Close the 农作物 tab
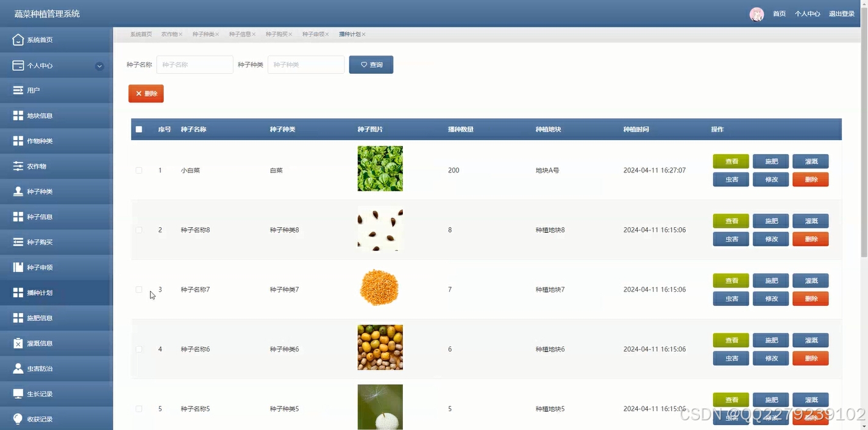The image size is (868, 430). pyautogui.click(x=181, y=34)
